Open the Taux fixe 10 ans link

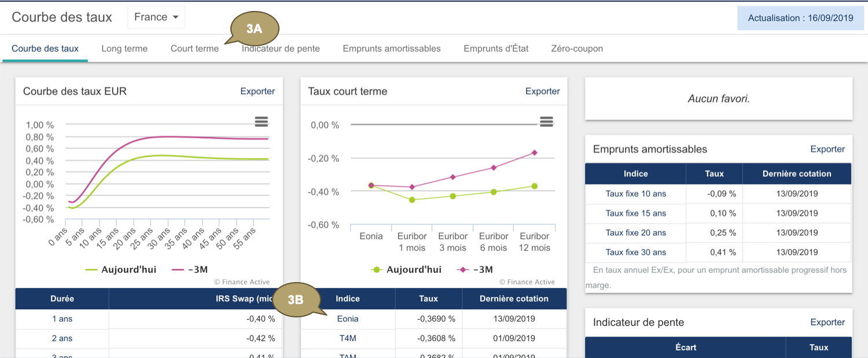(x=635, y=193)
